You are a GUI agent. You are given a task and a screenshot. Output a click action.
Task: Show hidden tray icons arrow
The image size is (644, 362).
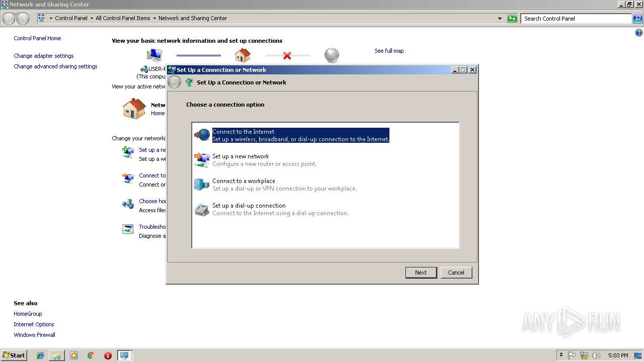[561, 355]
